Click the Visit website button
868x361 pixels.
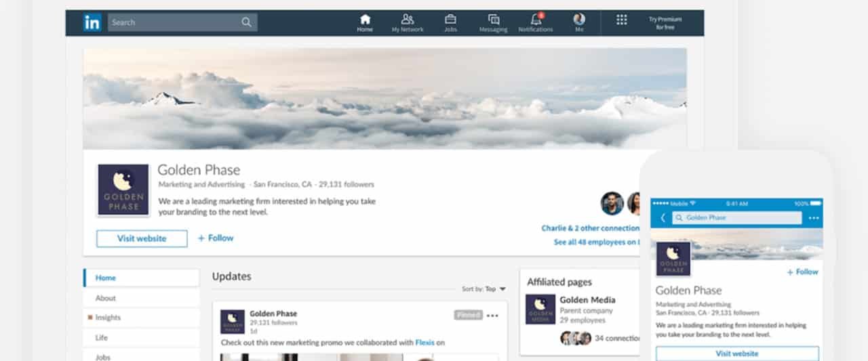click(142, 238)
